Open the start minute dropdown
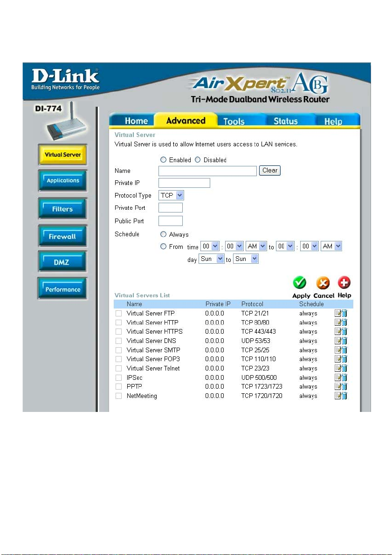The height and width of the screenshot is (555, 392). 234,246
